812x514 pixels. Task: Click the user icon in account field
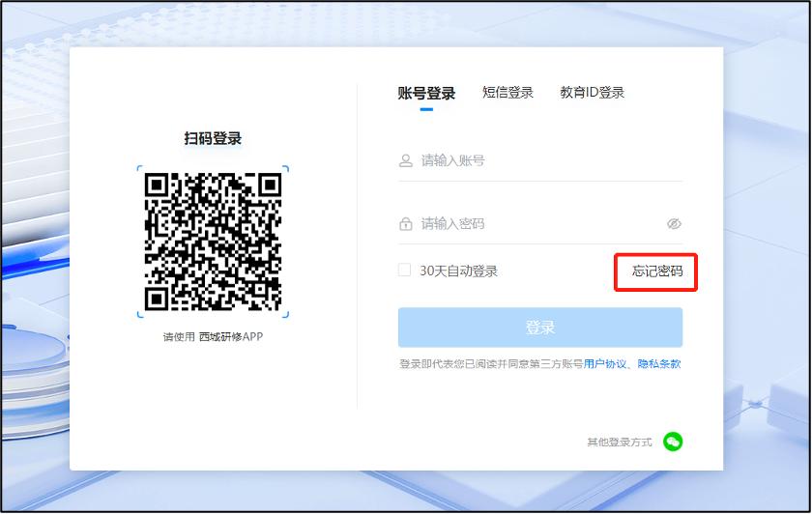406,160
